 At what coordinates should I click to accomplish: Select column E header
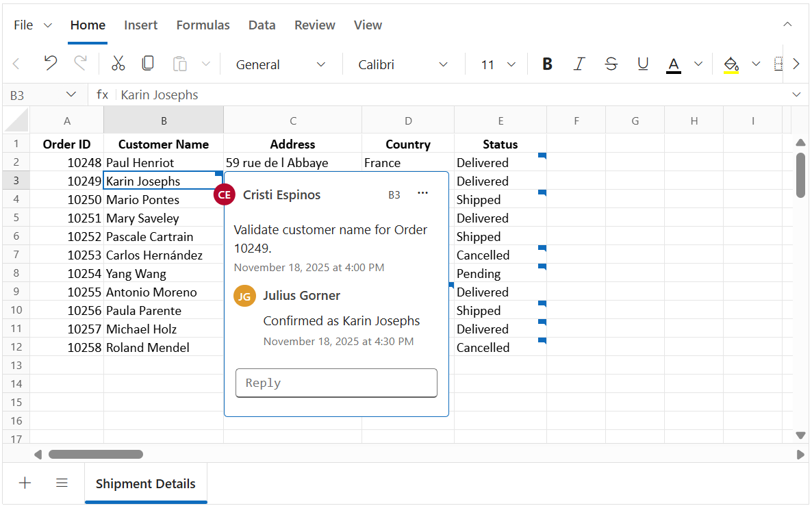pyautogui.click(x=500, y=121)
